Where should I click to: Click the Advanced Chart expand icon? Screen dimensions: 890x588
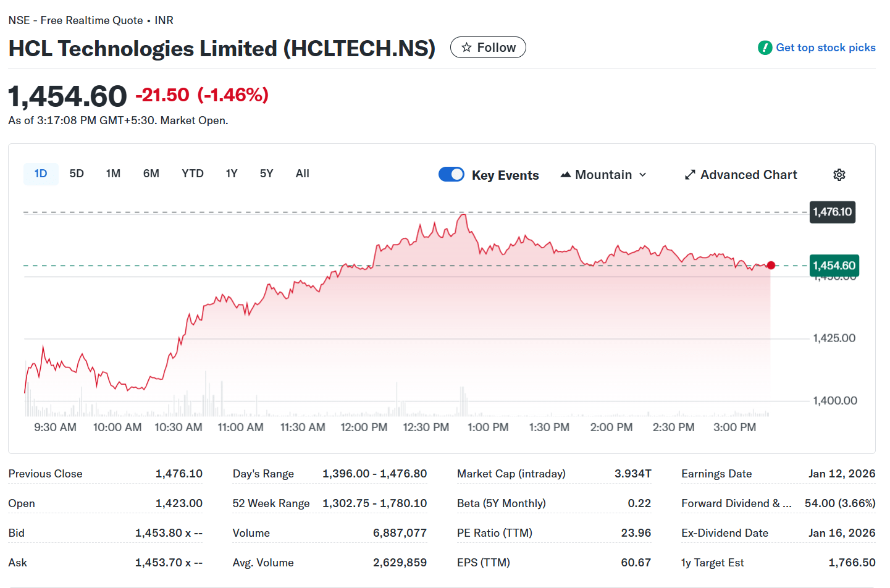click(690, 174)
